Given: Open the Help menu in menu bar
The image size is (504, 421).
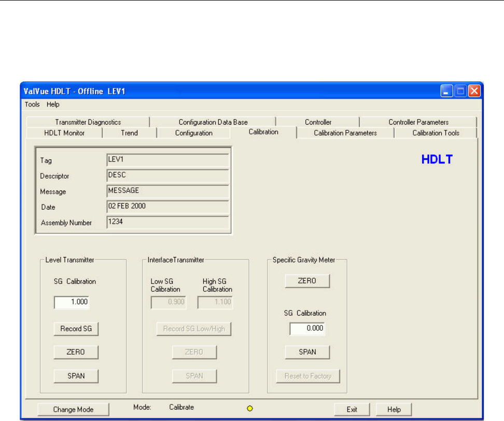Looking at the screenshot, I should click(x=53, y=104).
